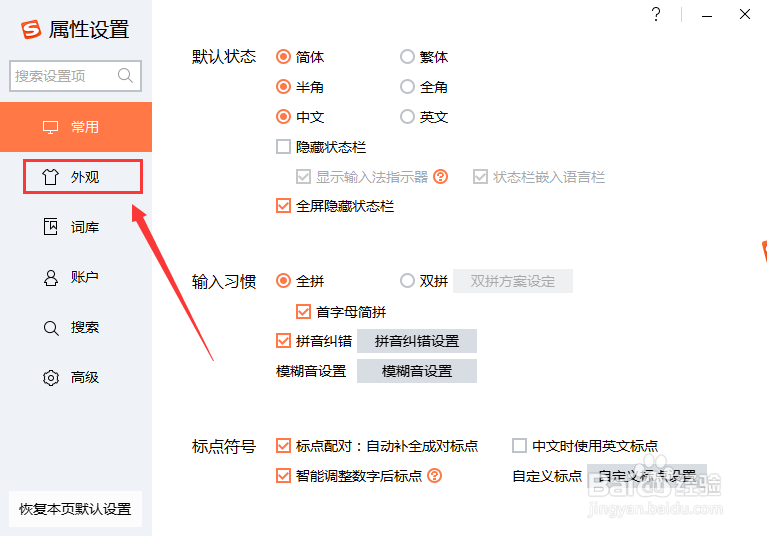The image size is (767, 536).
Task: Toggle 中文时使用英文标点 checkbox
Action: click(519, 446)
